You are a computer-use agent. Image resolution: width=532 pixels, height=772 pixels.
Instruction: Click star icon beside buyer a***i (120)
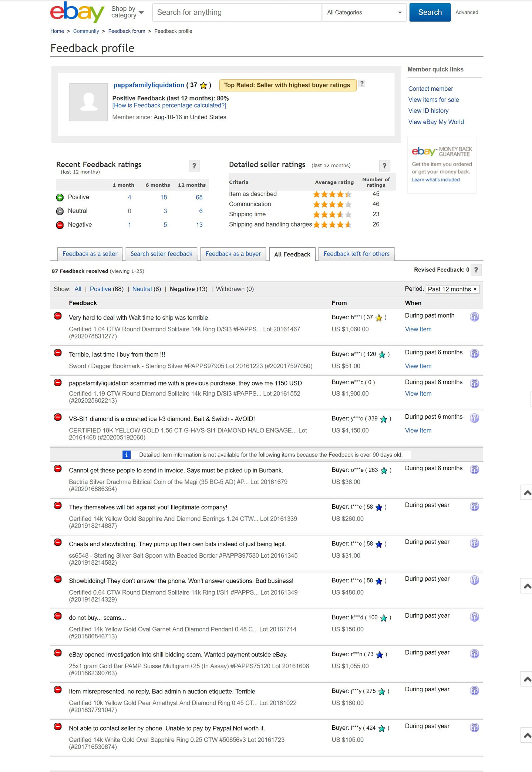(x=382, y=355)
